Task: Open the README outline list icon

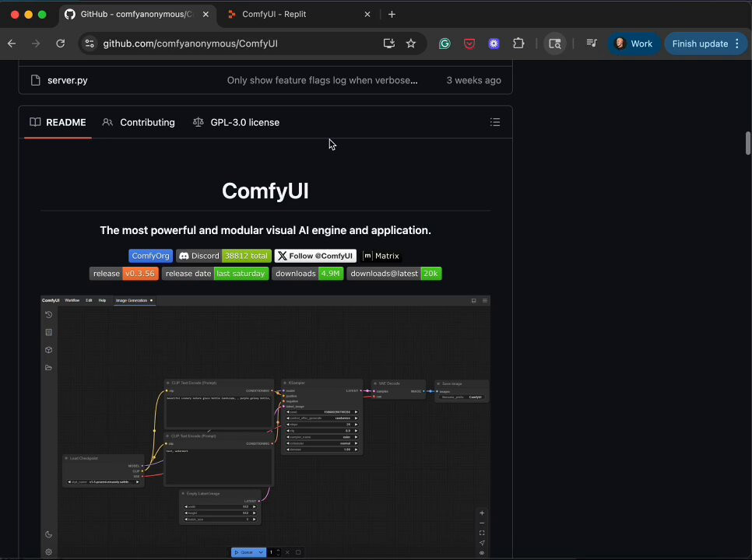Action: point(495,122)
